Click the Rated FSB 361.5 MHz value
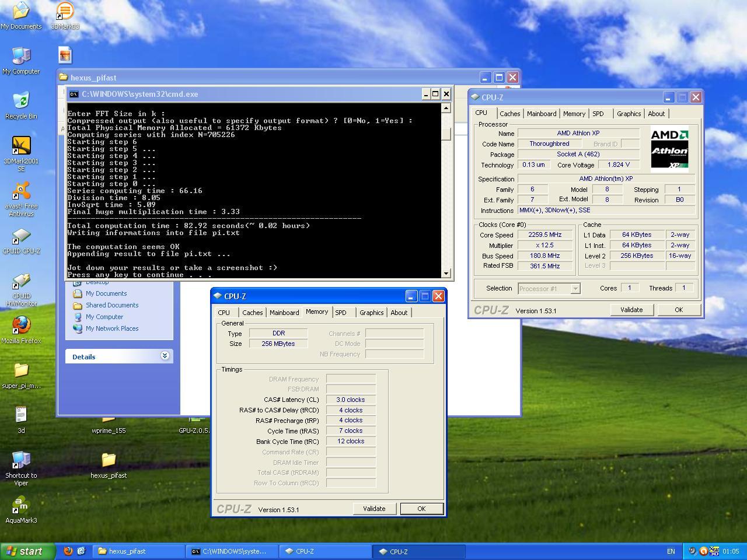This screenshot has height=560, width=747. pyautogui.click(x=545, y=266)
